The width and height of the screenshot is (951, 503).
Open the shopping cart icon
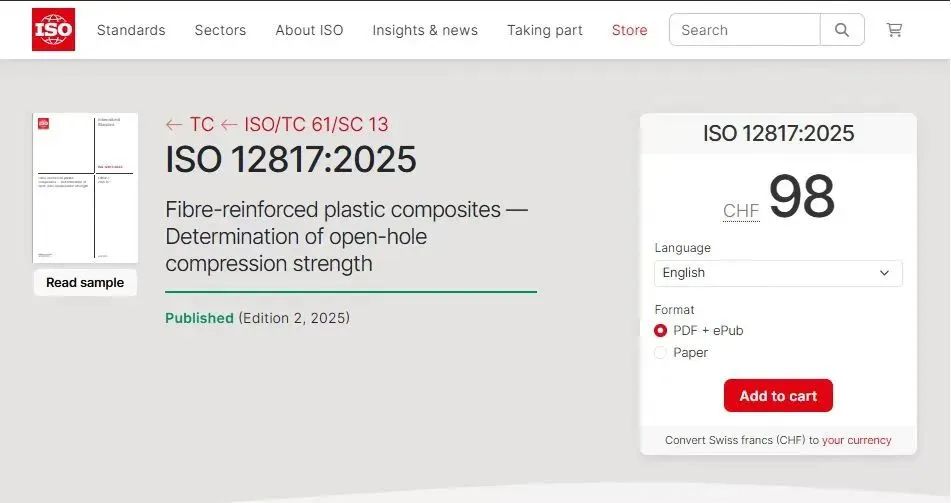(x=894, y=30)
